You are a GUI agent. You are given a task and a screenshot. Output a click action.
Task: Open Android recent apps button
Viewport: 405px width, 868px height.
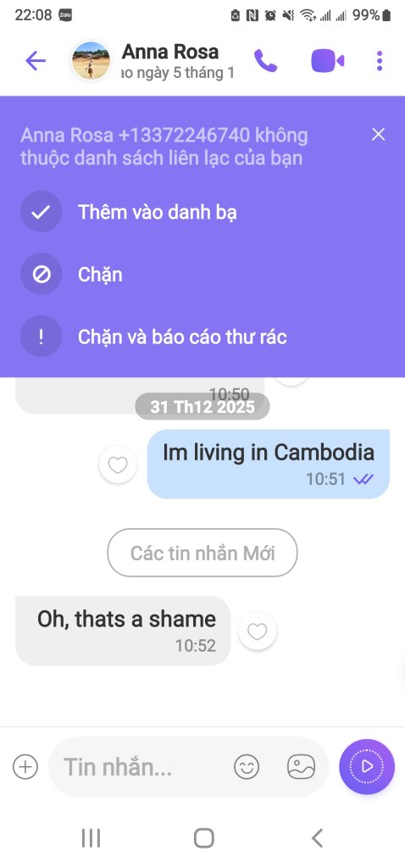tap(91, 838)
